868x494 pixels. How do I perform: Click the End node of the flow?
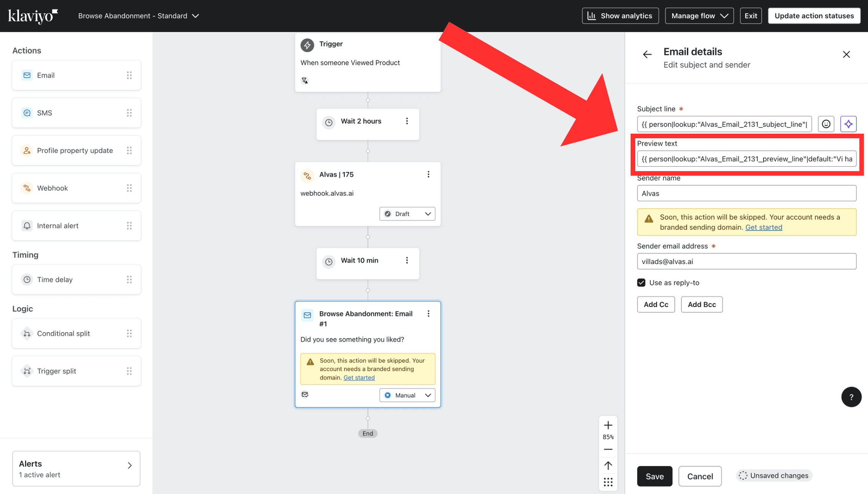pyautogui.click(x=368, y=433)
